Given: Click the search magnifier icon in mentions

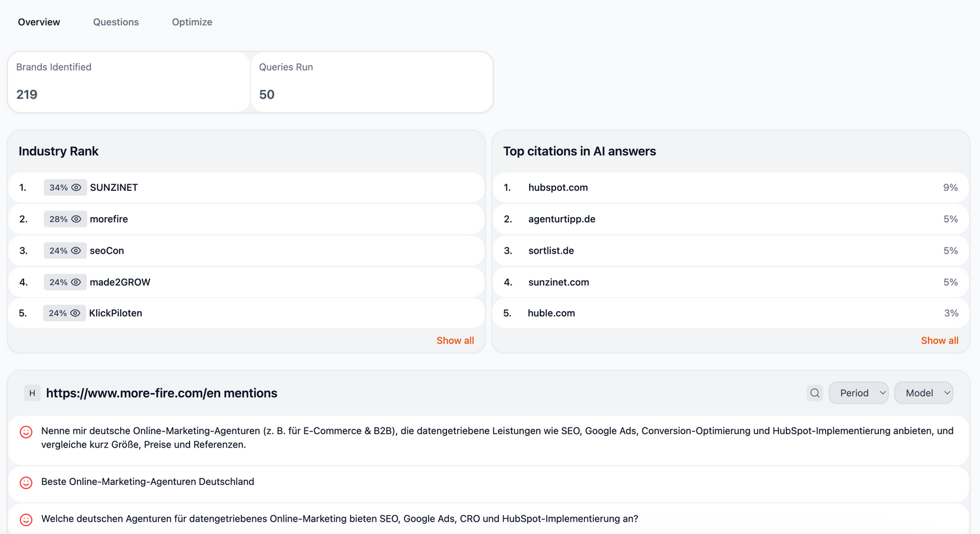Looking at the screenshot, I should tap(815, 393).
